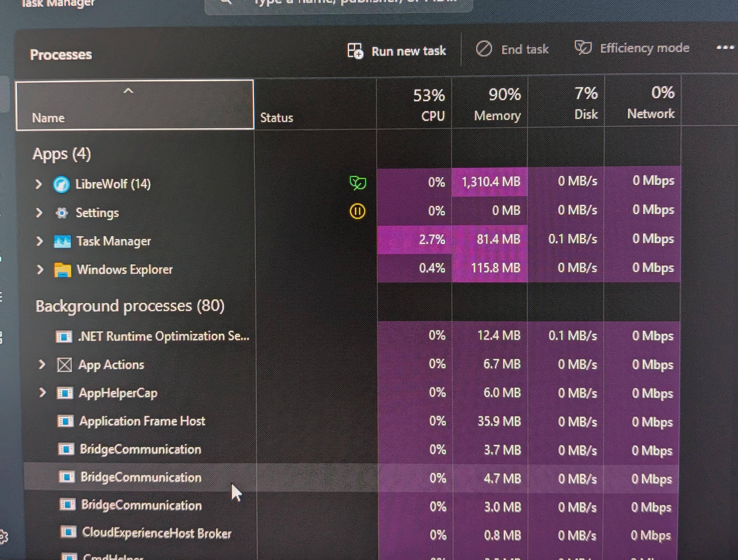Click the Apps (4) group heading
Viewport: 738px width, 560px height.
[x=62, y=154]
